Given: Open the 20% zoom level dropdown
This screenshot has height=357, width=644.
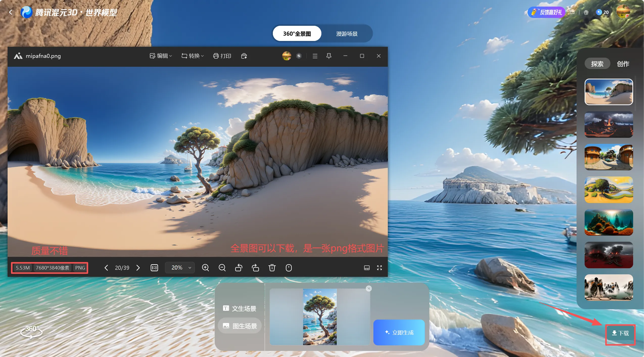Looking at the screenshot, I should (180, 267).
